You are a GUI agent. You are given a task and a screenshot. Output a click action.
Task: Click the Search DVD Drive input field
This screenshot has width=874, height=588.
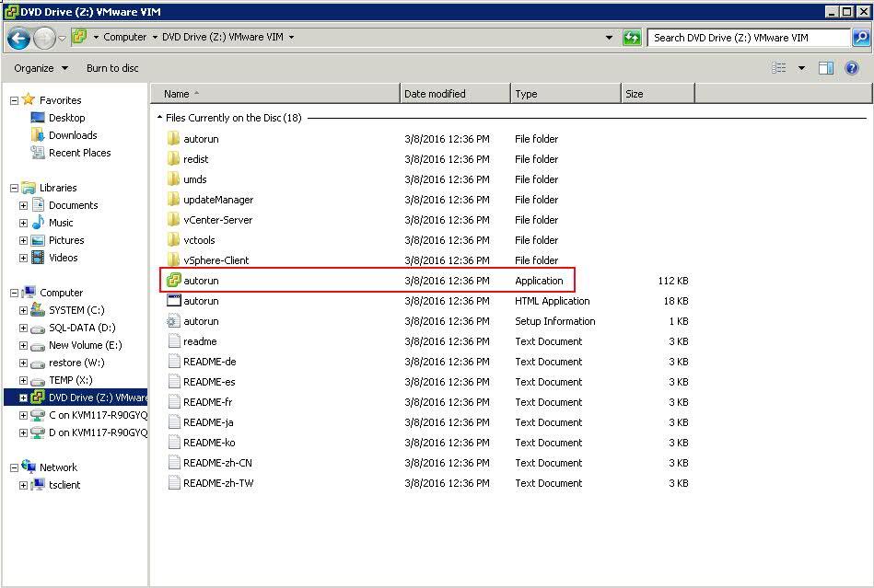748,38
